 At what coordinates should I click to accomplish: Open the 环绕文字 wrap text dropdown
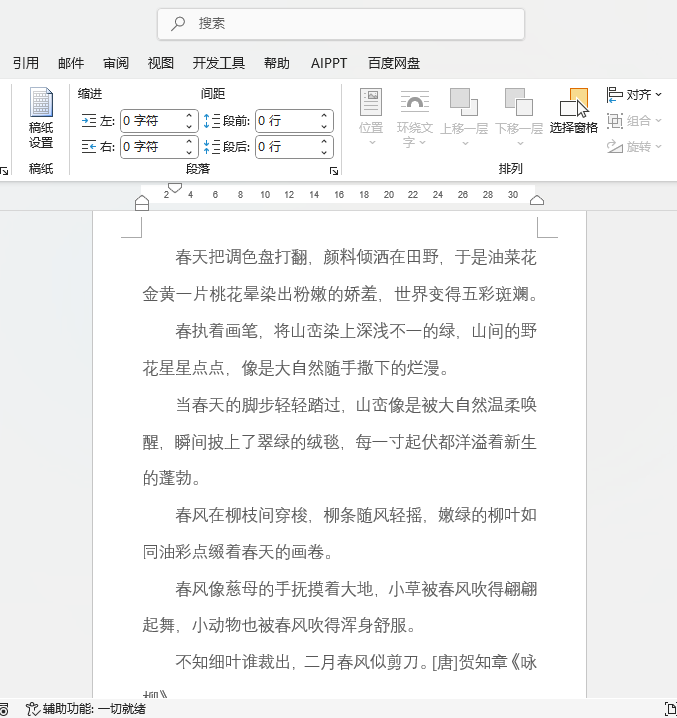coord(415,119)
